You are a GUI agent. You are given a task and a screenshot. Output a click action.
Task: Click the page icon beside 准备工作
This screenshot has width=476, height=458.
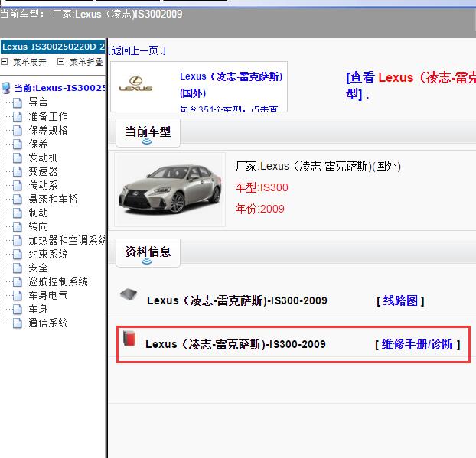[18, 116]
